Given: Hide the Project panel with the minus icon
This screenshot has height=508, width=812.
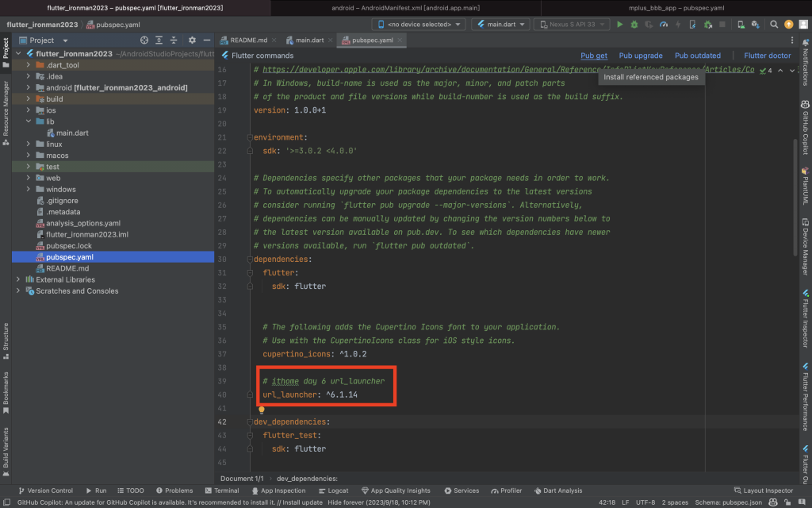Looking at the screenshot, I should 207,40.
